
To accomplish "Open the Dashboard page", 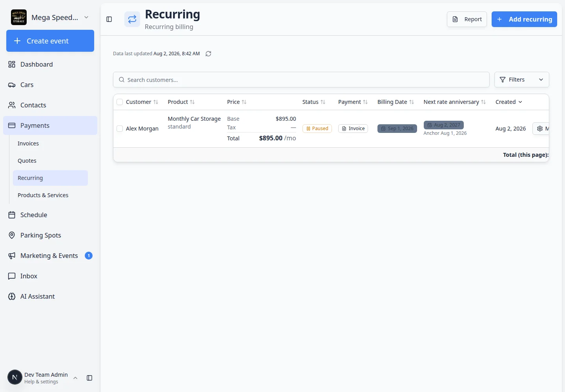I will pos(50,64).
